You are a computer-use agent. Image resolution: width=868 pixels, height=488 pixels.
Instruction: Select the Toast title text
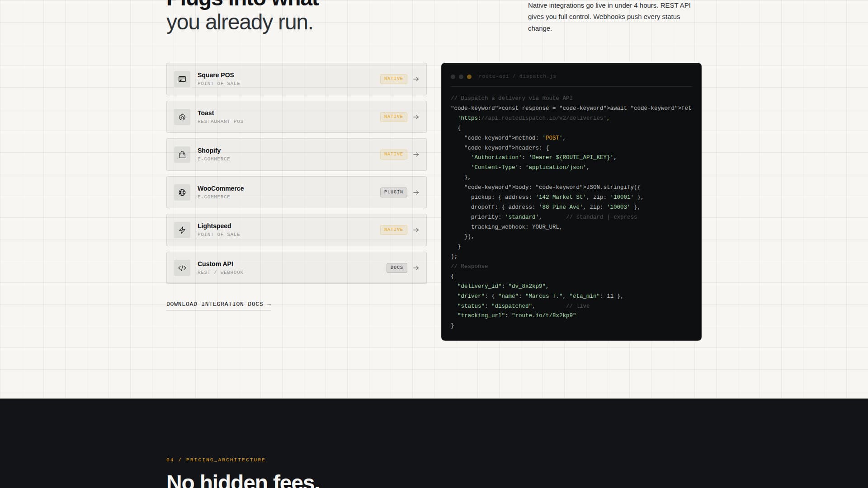tap(206, 113)
